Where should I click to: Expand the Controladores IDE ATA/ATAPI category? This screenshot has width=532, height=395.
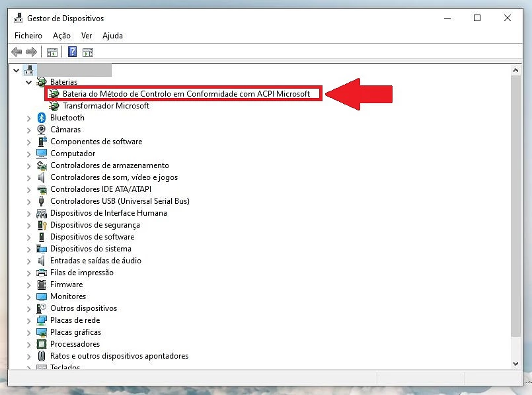pyautogui.click(x=29, y=189)
